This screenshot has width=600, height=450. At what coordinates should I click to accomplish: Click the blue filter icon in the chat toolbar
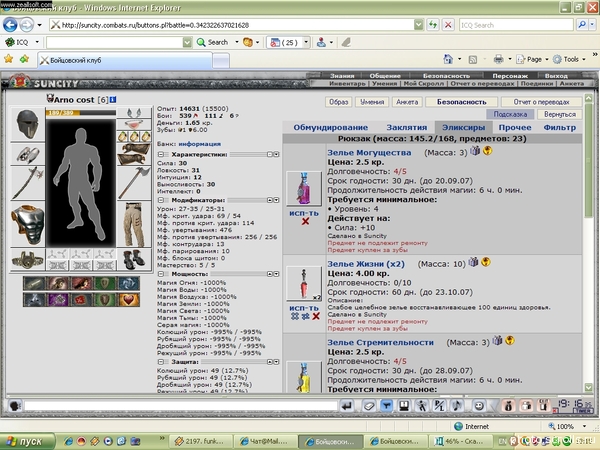(387, 406)
